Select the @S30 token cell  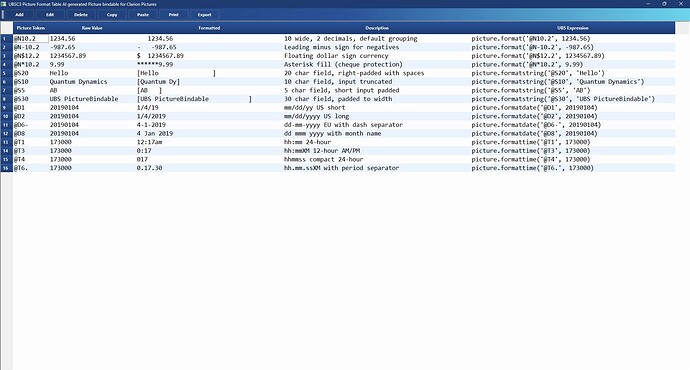pos(31,99)
